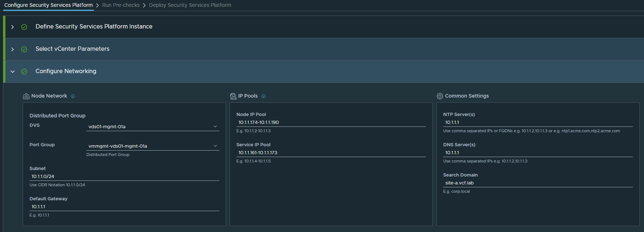Click the Node Network info icon
The height and width of the screenshot is (232, 644).
coord(73,96)
